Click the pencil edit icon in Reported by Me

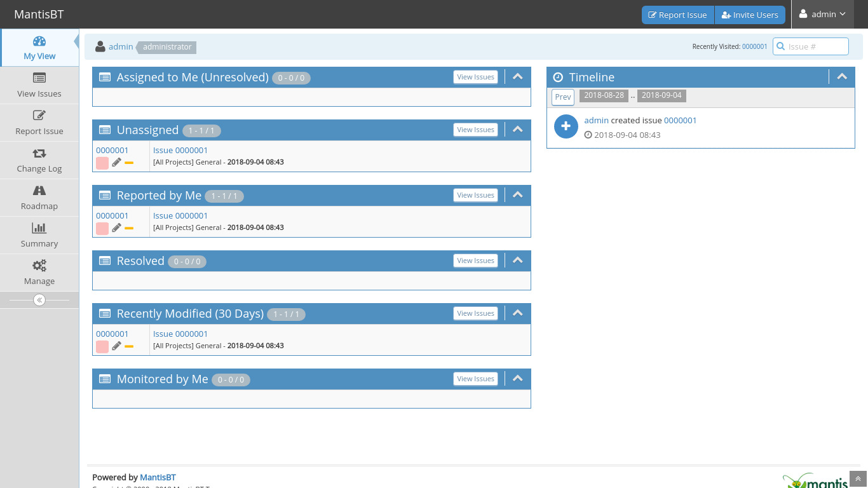116,228
